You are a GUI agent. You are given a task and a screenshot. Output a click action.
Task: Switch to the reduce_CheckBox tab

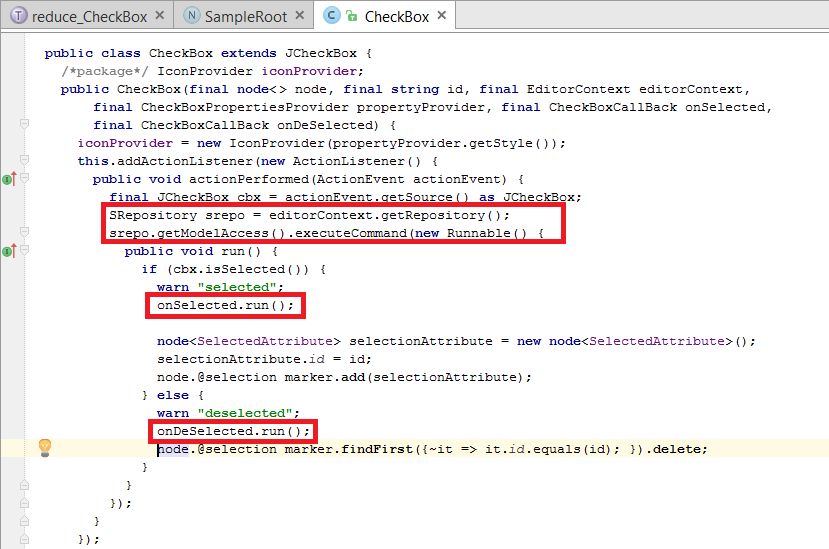(88, 16)
